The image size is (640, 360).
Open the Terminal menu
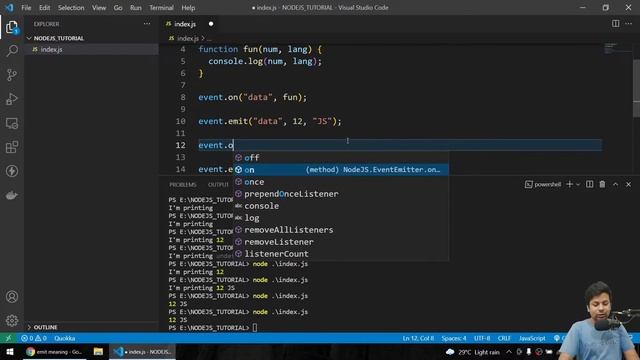161,7
